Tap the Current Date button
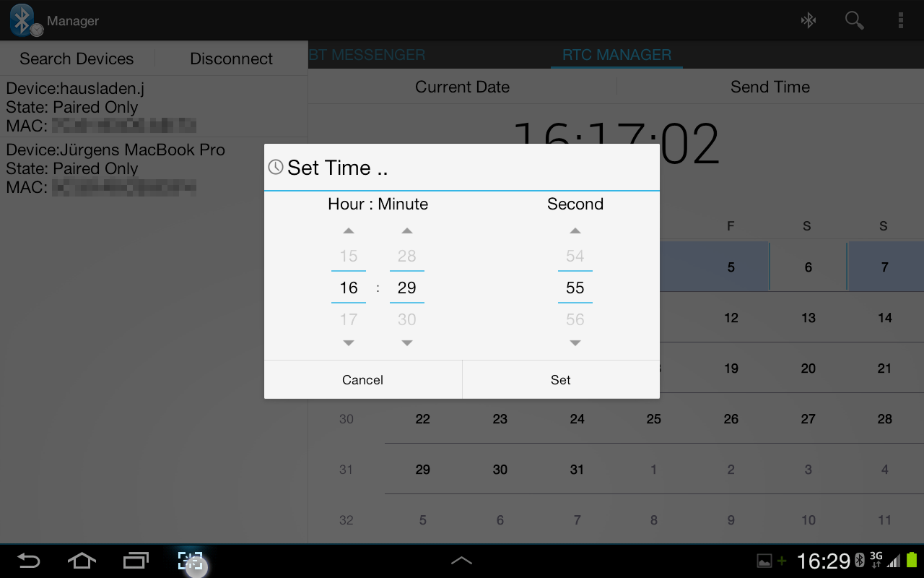 [462, 87]
